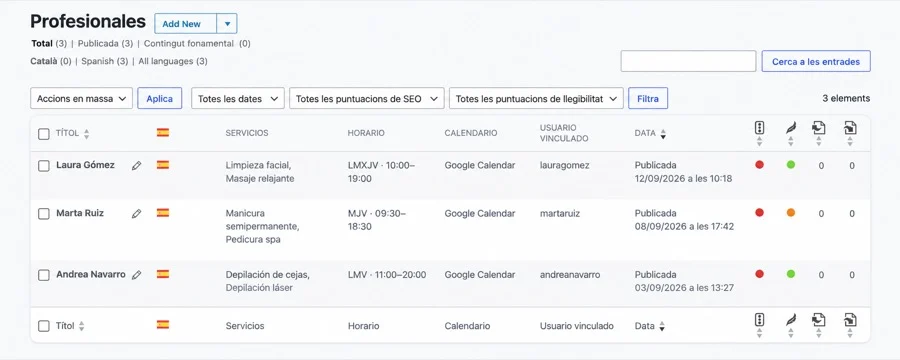Image resolution: width=900 pixels, height=360 pixels.
Task: Open Totes les puntuacions de SEO dropdown
Action: 367,99
